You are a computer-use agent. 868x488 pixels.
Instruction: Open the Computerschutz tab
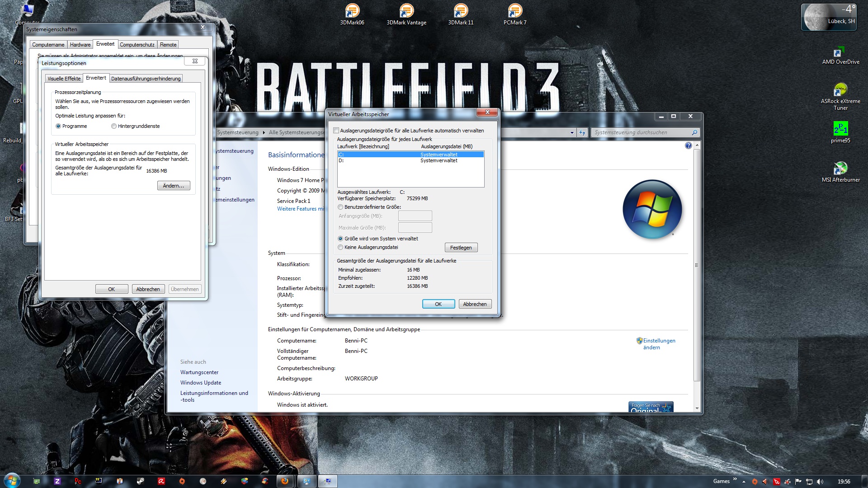[x=137, y=45]
